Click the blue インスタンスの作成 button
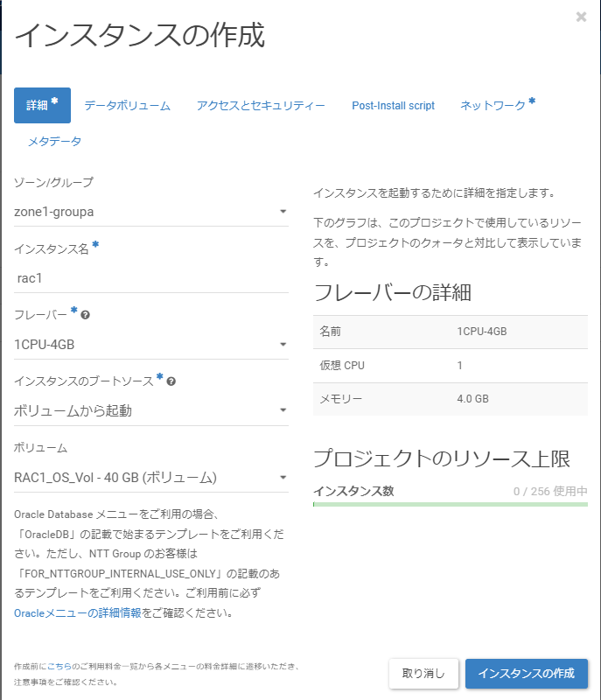This screenshot has width=601, height=700. [527, 673]
